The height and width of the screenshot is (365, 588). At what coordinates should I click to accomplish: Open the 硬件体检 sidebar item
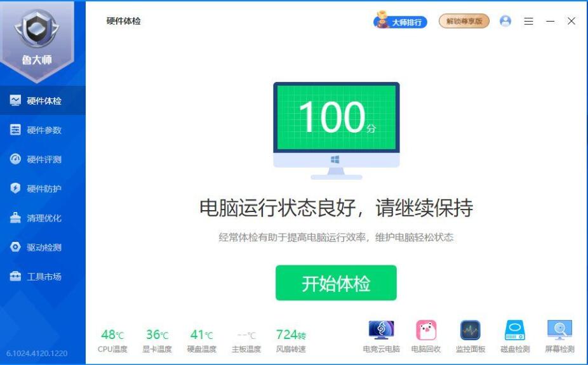(x=43, y=100)
